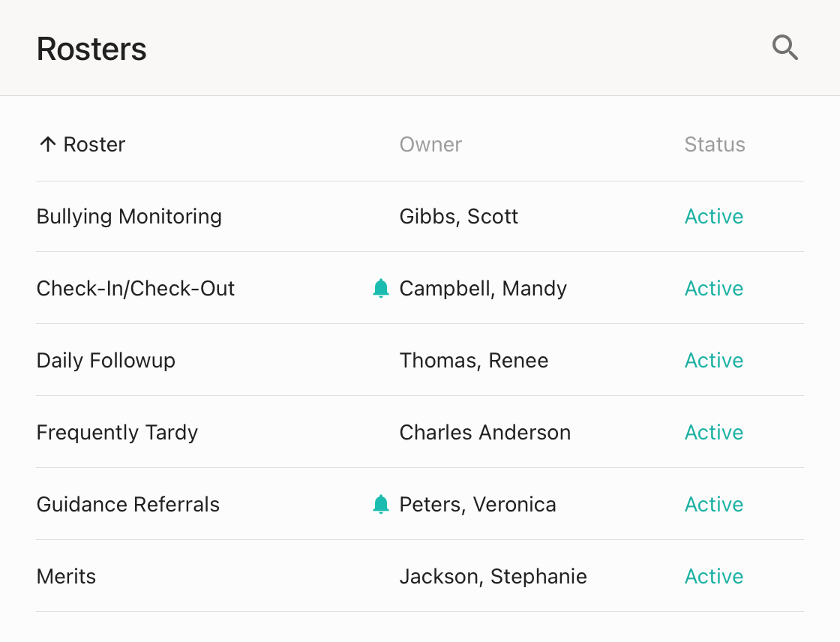Open the search magnifier icon
840x642 pixels.
coord(784,48)
